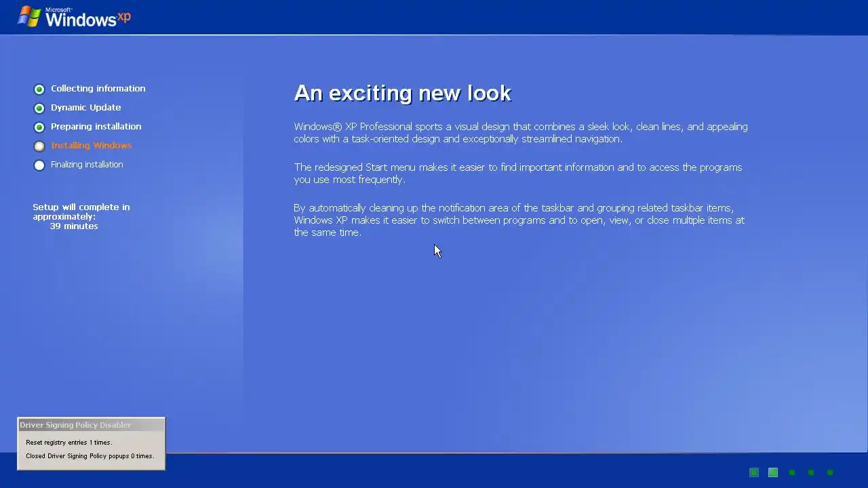The height and width of the screenshot is (488, 868).
Task: Click the Microsoft Windows XP logo
Action: pos(74,16)
